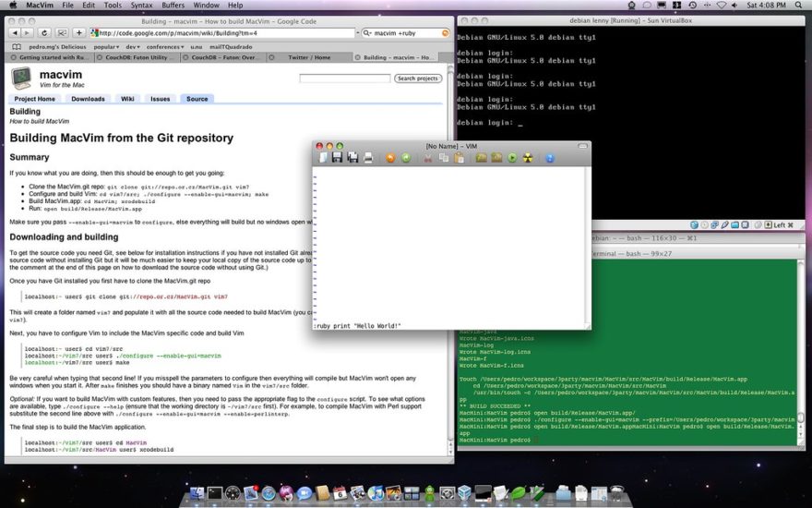
Task: Toggle MacVim toolbar with title bar pill button
Action: pyautogui.click(x=582, y=146)
